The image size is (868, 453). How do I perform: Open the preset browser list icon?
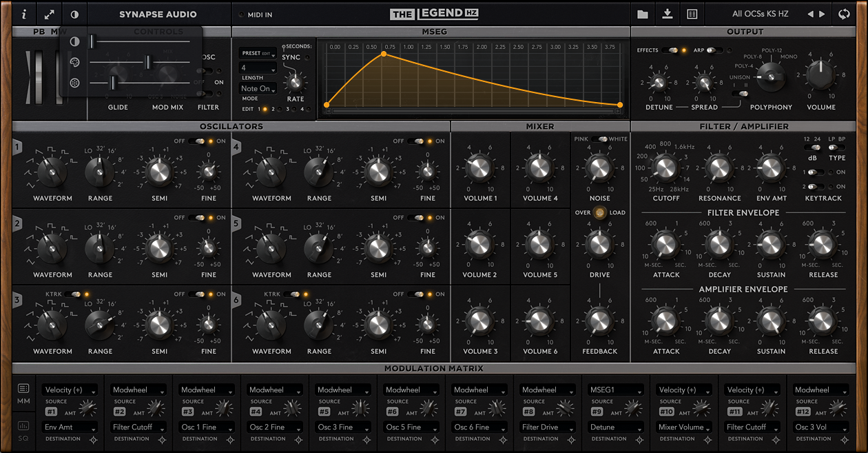(x=692, y=13)
